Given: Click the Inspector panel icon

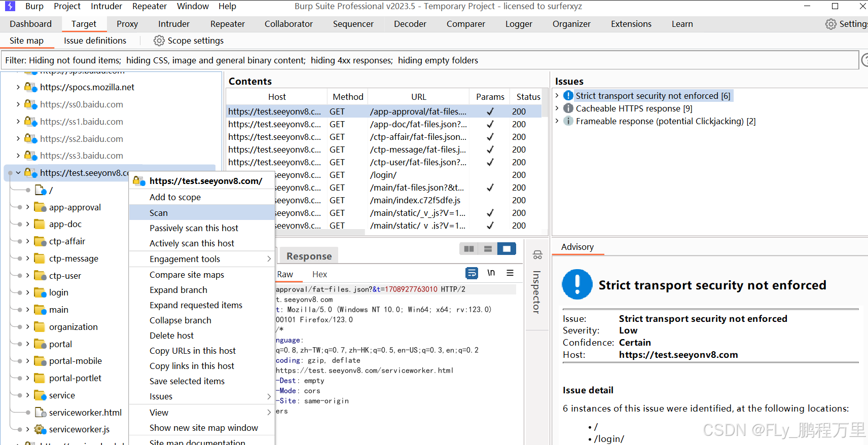Looking at the screenshot, I should coord(537,254).
